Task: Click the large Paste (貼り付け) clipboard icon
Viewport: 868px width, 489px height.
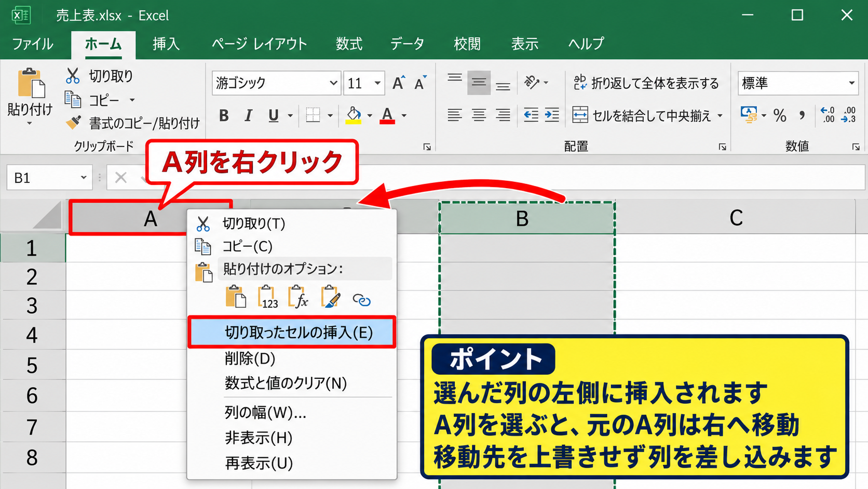Action: (31, 83)
